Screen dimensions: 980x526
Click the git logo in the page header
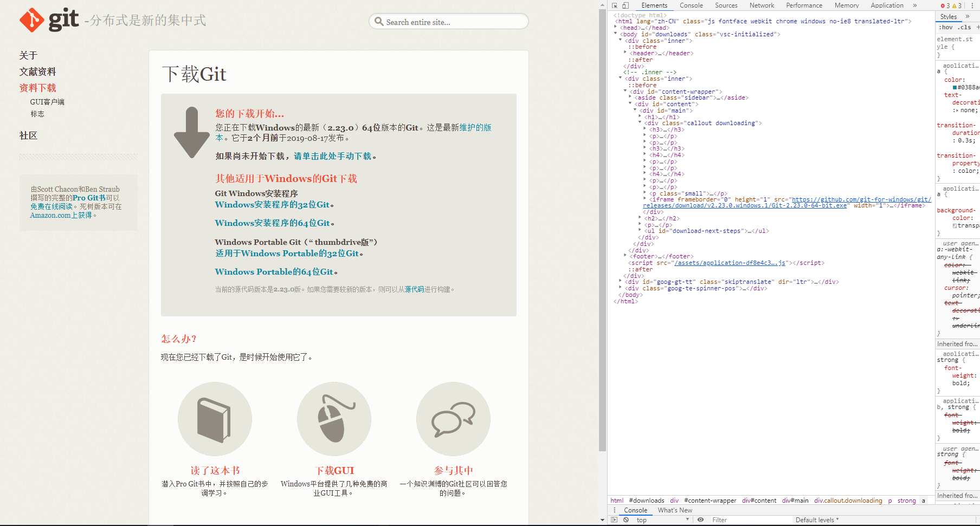pyautogui.click(x=49, y=20)
